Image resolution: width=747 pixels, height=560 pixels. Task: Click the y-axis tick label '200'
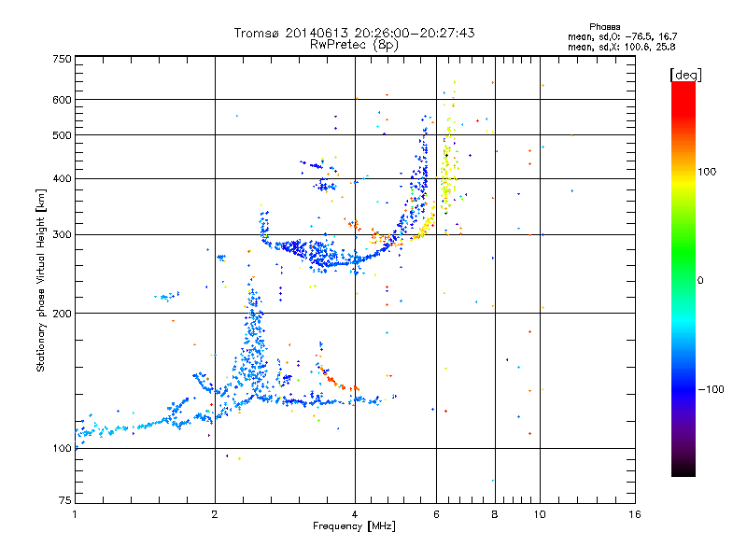(62, 314)
